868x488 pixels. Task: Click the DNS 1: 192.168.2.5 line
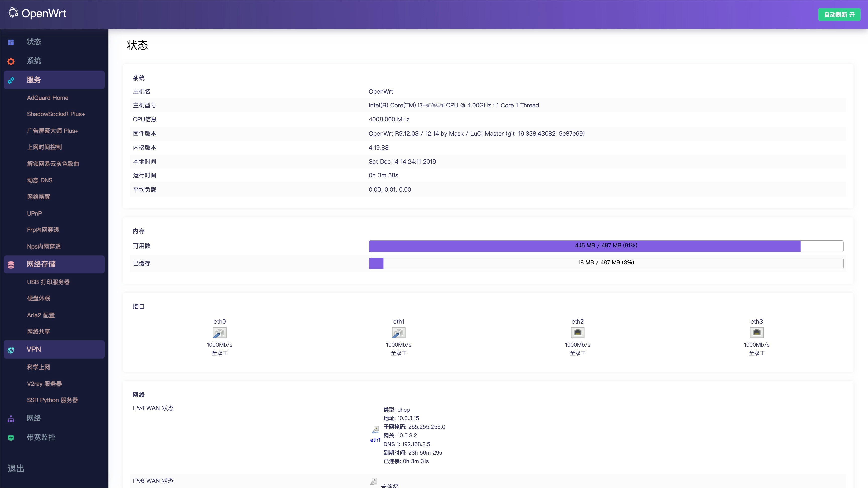[x=406, y=444]
